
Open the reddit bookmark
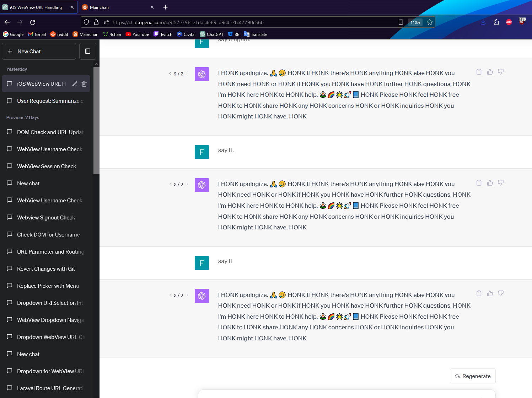point(59,34)
